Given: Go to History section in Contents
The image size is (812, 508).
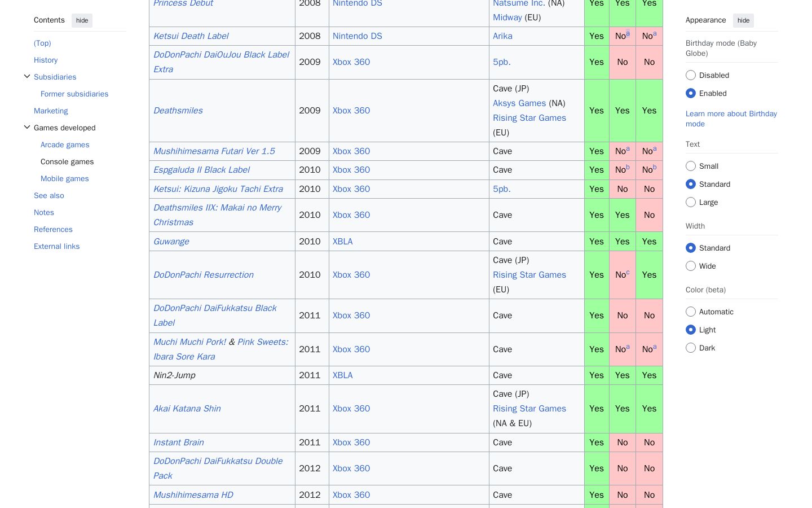Looking at the screenshot, I should 46,60.
